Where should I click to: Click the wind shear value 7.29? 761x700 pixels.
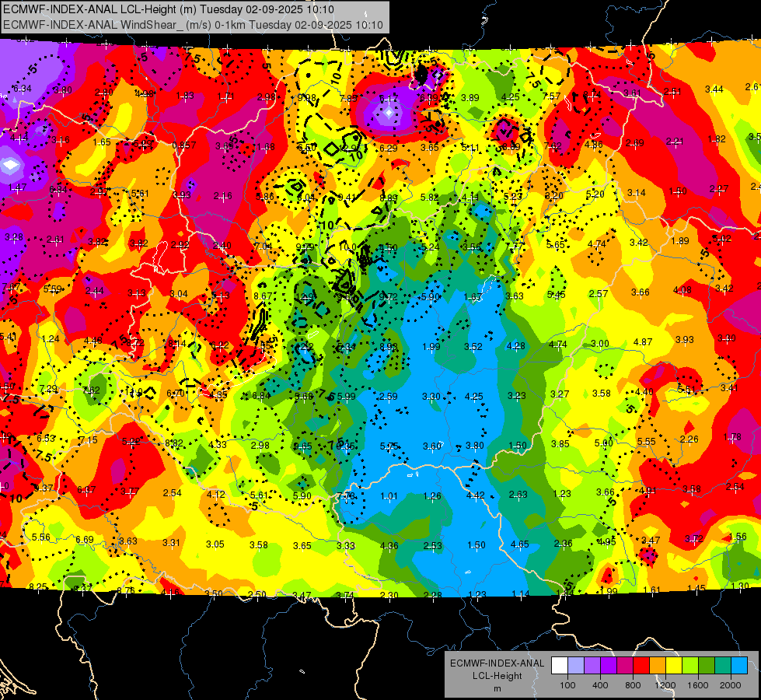click(48, 389)
